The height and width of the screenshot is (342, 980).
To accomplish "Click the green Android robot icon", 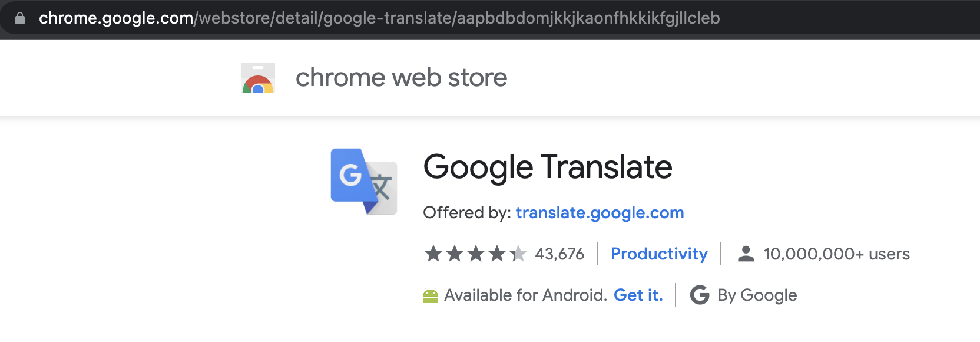I will 431,295.
